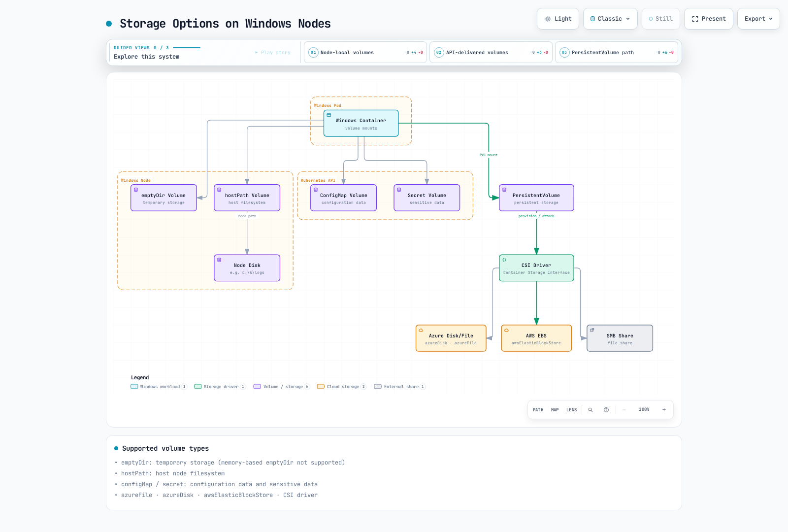The height and width of the screenshot is (532, 788).
Task: Click the configMap / secret bullet line
Action: (219, 484)
